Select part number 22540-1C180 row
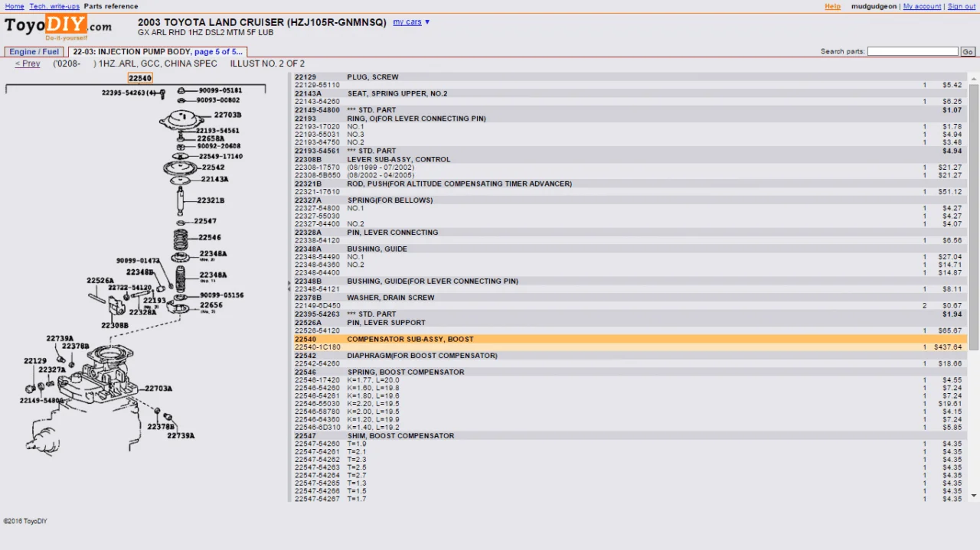Image resolution: width=980 pixels, height=550 pixels. click(629, 347)
